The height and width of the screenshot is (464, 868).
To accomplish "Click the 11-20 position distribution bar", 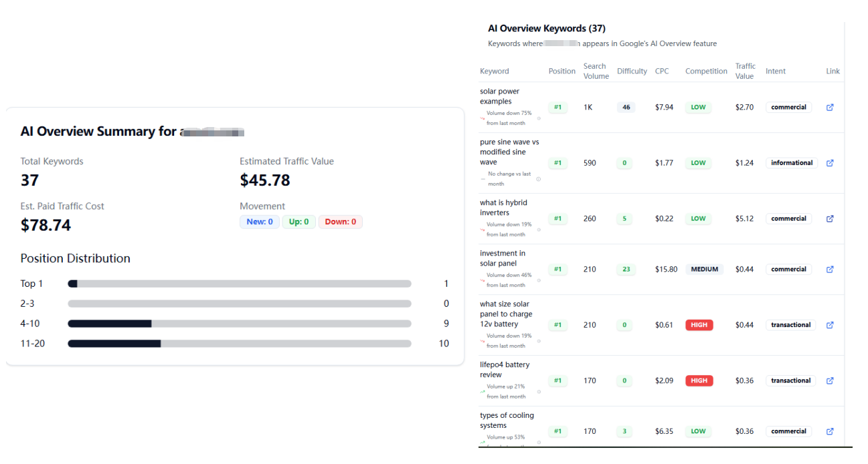I will tap(240, 344).
